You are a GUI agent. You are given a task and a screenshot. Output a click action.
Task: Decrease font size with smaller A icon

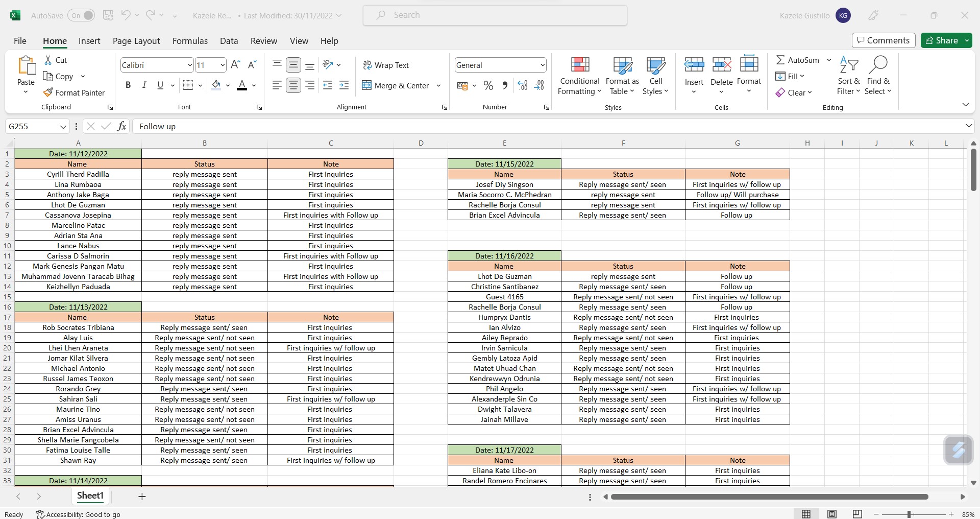point(252,64)
